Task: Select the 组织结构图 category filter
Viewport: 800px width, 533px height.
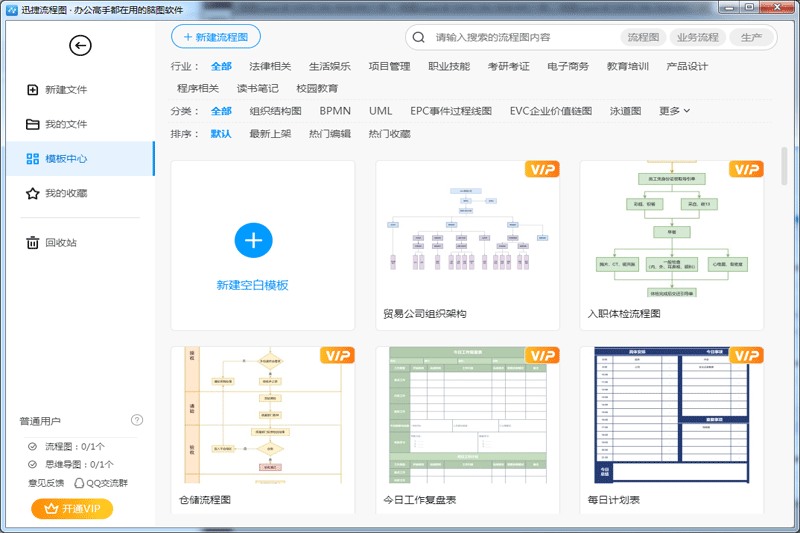Action: click(276, 111)
